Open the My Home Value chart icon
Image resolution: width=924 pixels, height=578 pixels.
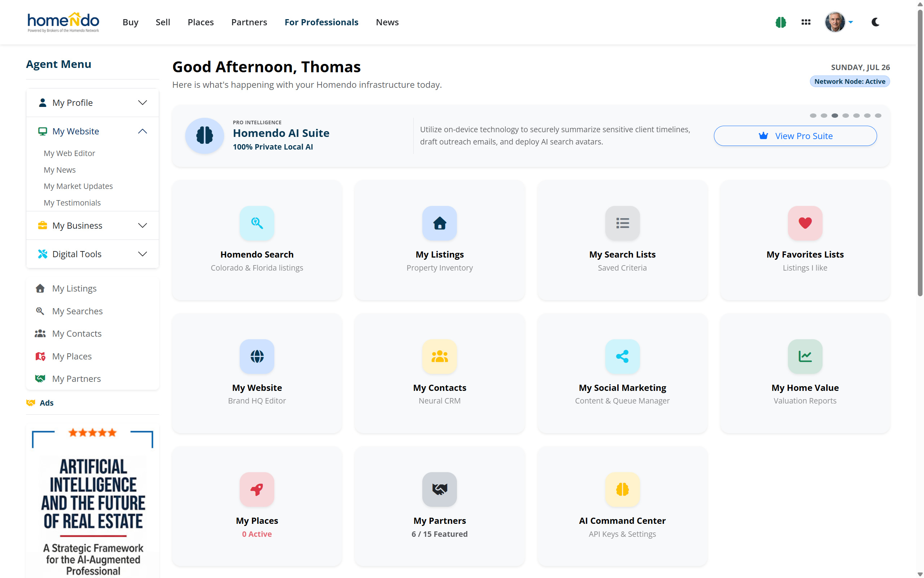coord(805,356)
